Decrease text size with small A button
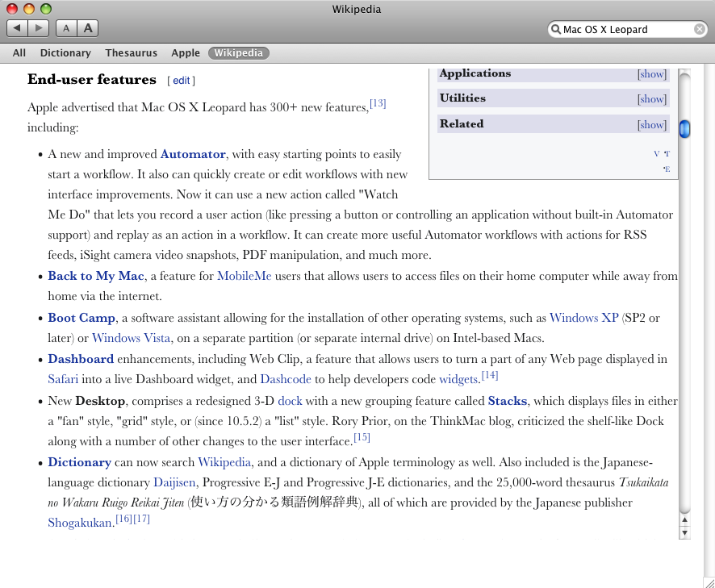This screenshot has width=715, height=588. coord(66,28)
